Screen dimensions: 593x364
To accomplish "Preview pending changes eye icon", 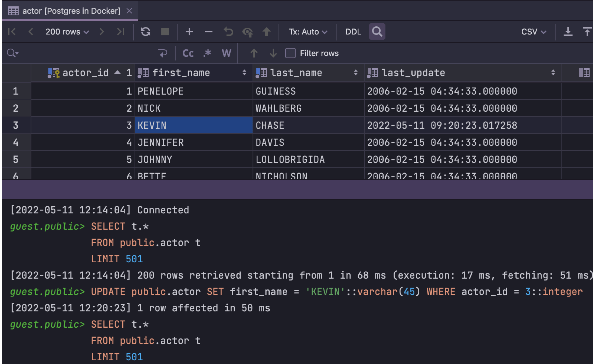I will coord(247,32).
